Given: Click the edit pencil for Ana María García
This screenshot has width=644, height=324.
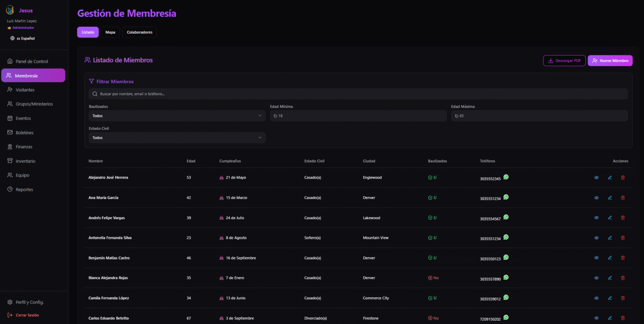Looking at the screenshot, I should (610, 198).
